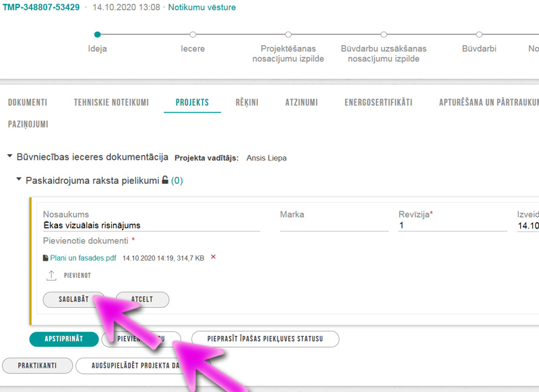Open the Rēķini tab
The image size is (539, 392).
pos(247,103)
